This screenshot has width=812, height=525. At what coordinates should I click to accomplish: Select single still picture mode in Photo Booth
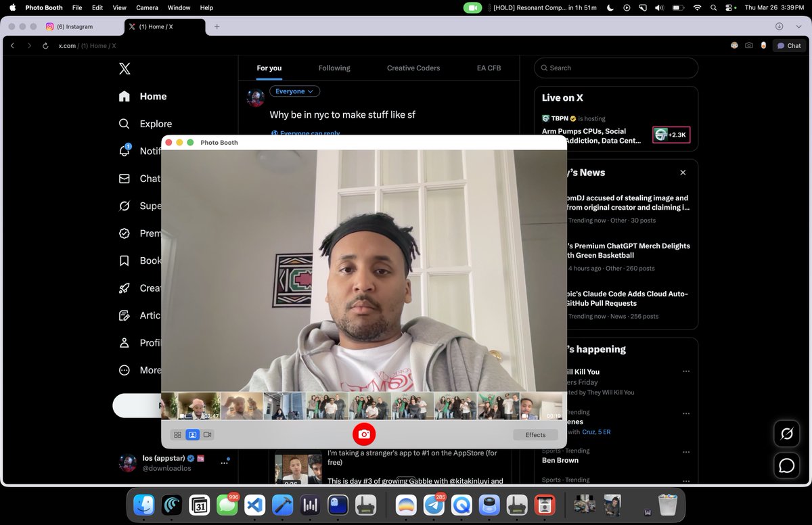(x=192, y=435)
